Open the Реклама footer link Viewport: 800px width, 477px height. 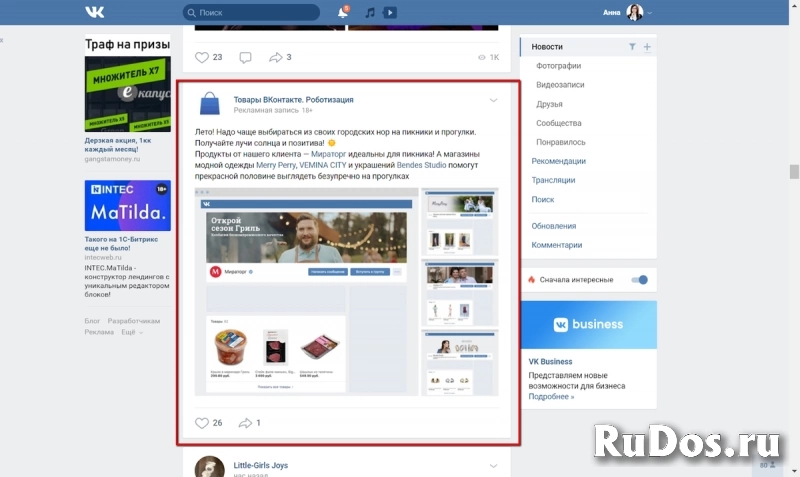click(99, 332)
